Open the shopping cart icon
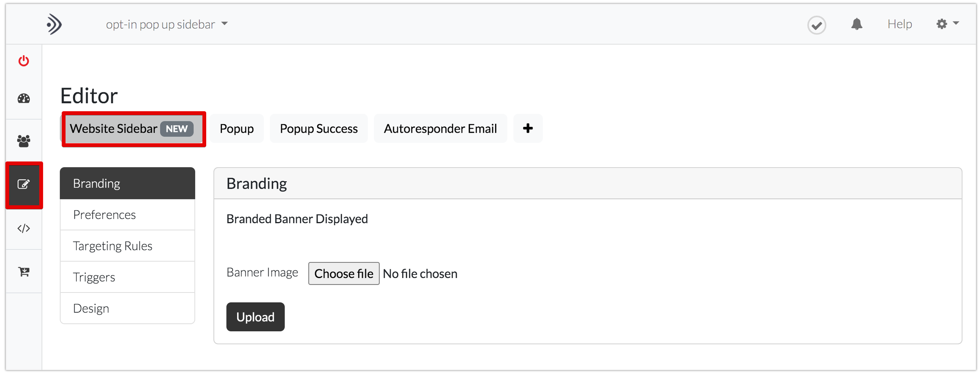Viewport: 980px width, 374px height. (x=24, y=271)
